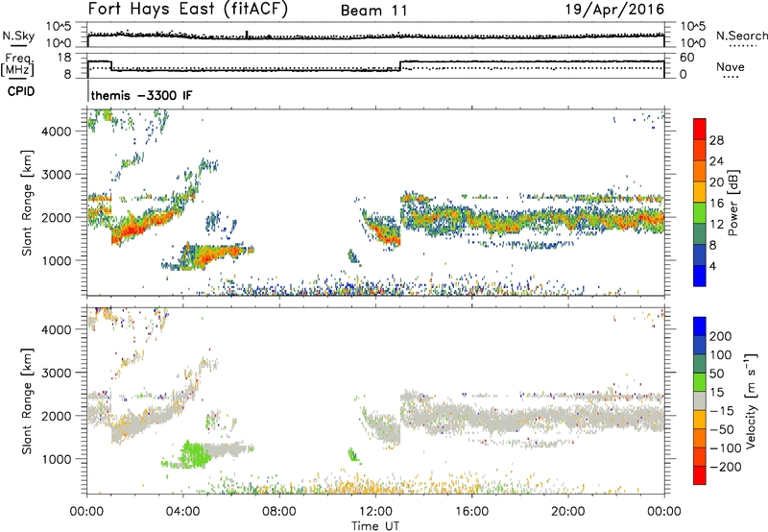
Task: Click the '1000' tick of velocity panel
Action: click(x=56, y=459)
